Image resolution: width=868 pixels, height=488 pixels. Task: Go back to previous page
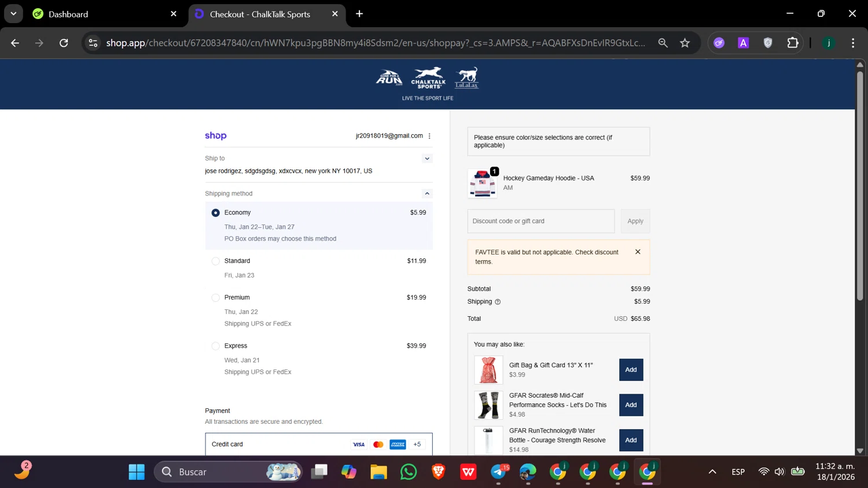point(15,43)
